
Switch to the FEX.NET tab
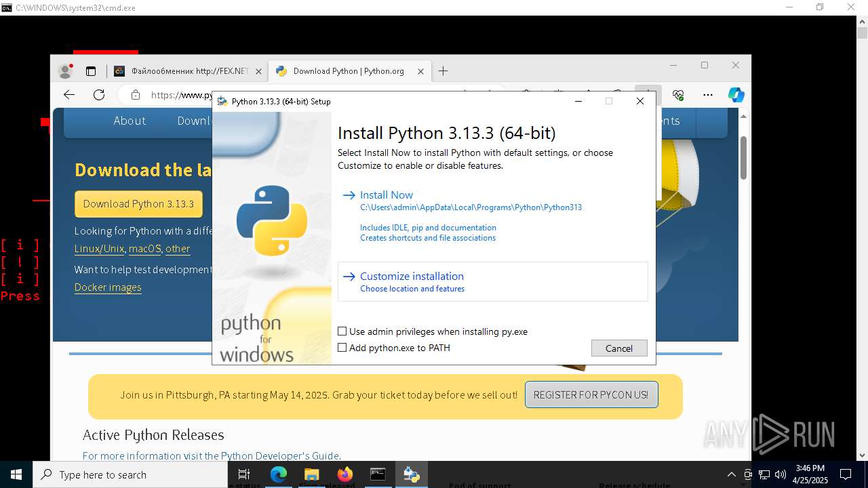(x=188, y=70)
